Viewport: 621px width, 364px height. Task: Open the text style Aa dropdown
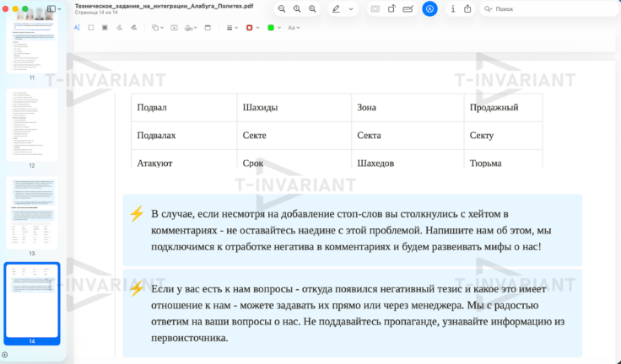[294, 28]
